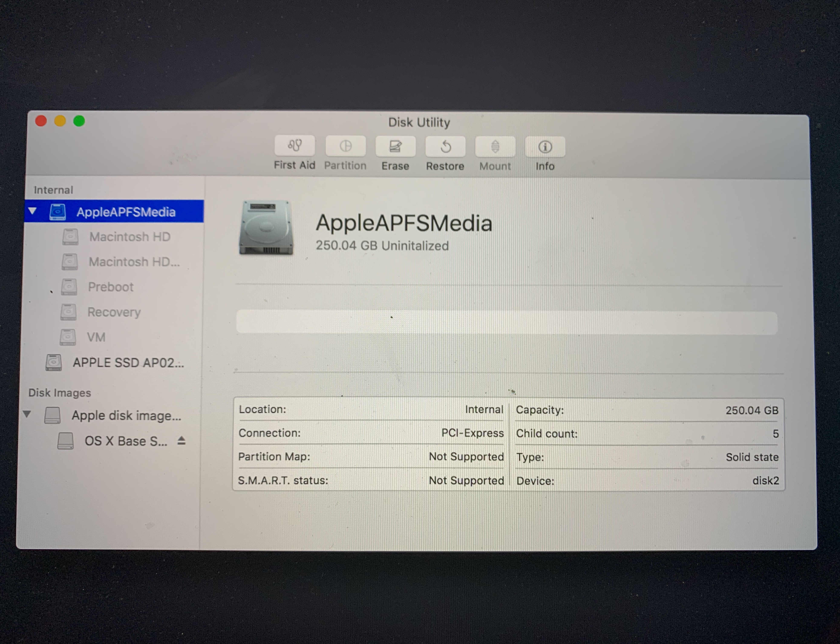The image size is (840, 644).
Task: Click the AppleAPFSMedia disk icon in sidebar
Action: [x=58, y=212]
